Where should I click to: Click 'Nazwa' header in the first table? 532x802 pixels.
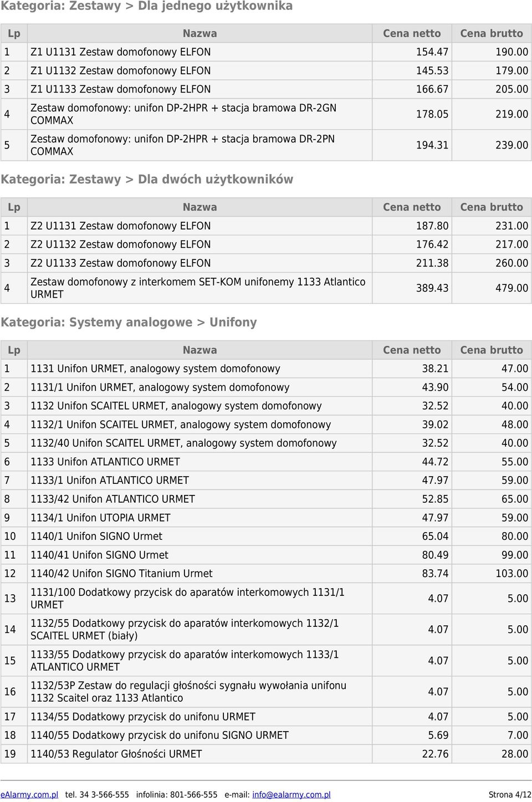point(200,34)
